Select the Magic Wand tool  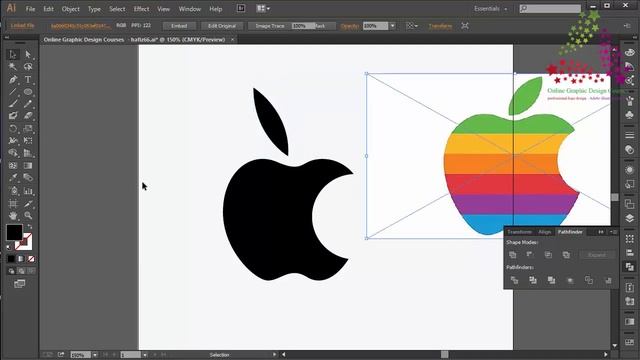(x=13, y=67)
